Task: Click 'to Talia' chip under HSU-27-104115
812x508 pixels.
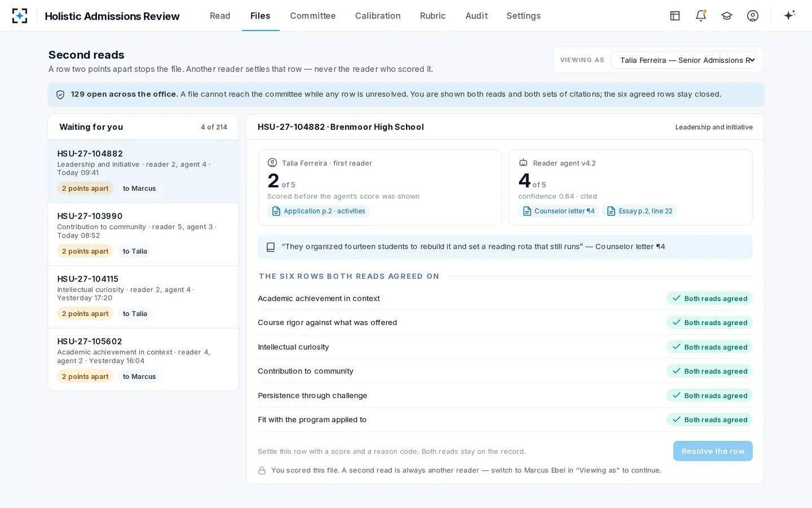Action: coord(135,314)
